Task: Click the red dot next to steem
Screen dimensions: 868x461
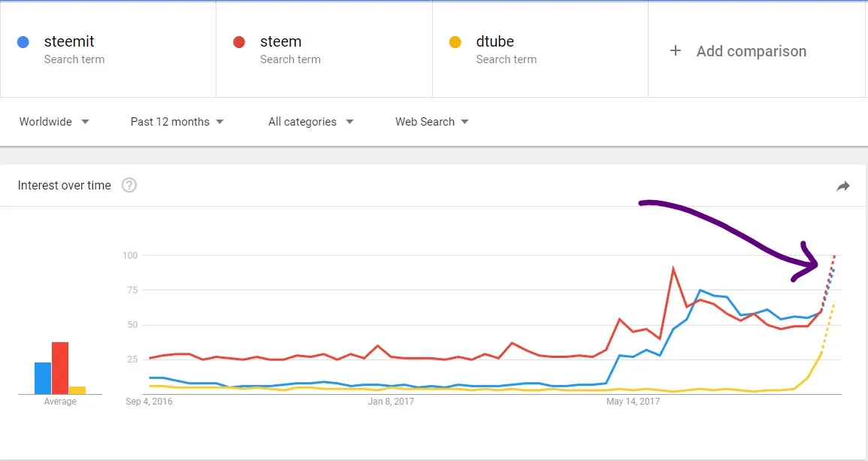Action: (x=239, y=42)
